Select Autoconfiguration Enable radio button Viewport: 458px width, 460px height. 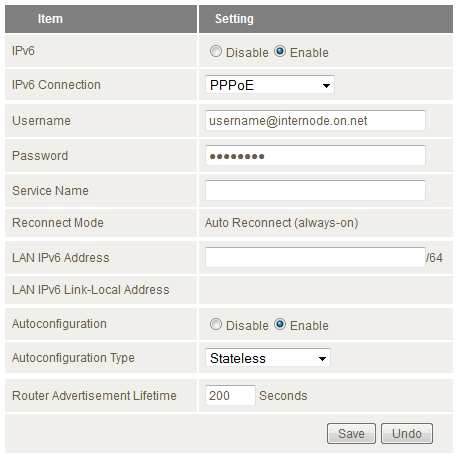point(280,324)
